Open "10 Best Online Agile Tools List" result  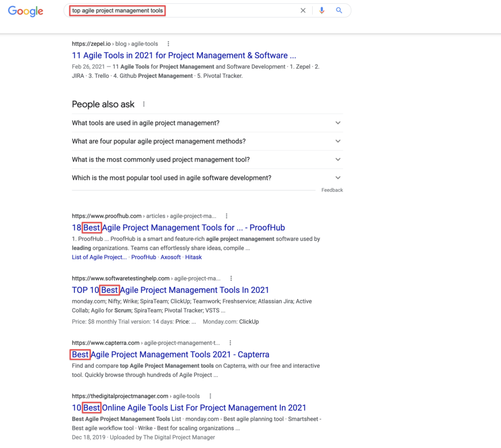point(189,408)
